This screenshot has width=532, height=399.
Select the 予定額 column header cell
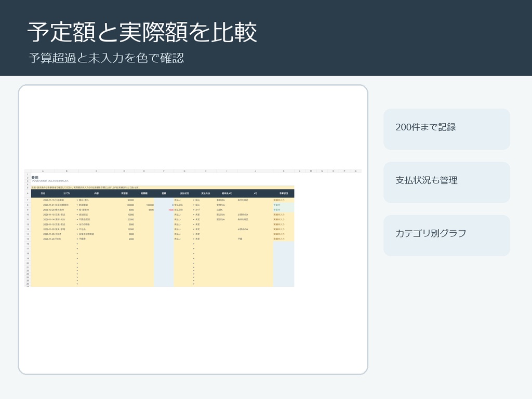[124, 193]
